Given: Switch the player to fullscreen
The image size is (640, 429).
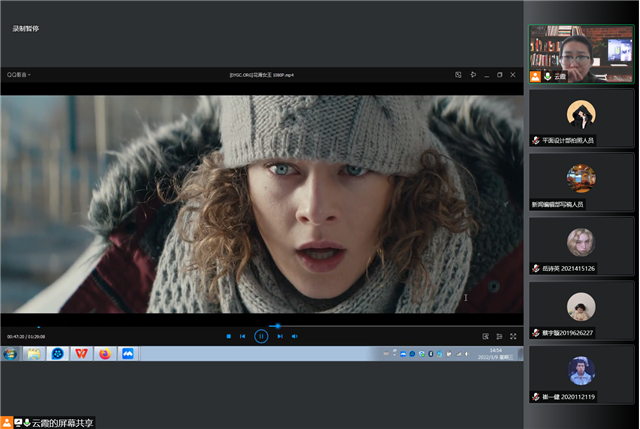Looking at the screenshot, I should coord(513,336).
